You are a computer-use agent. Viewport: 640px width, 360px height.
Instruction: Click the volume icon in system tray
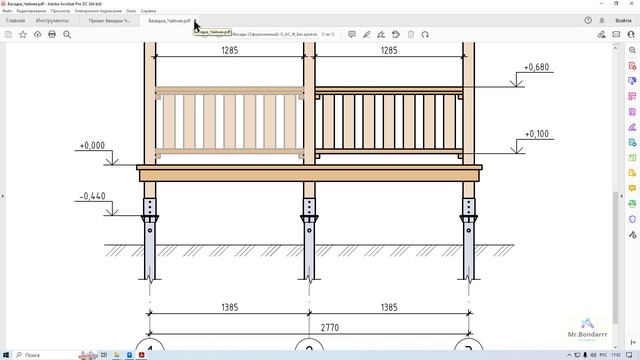coord(593,355)
